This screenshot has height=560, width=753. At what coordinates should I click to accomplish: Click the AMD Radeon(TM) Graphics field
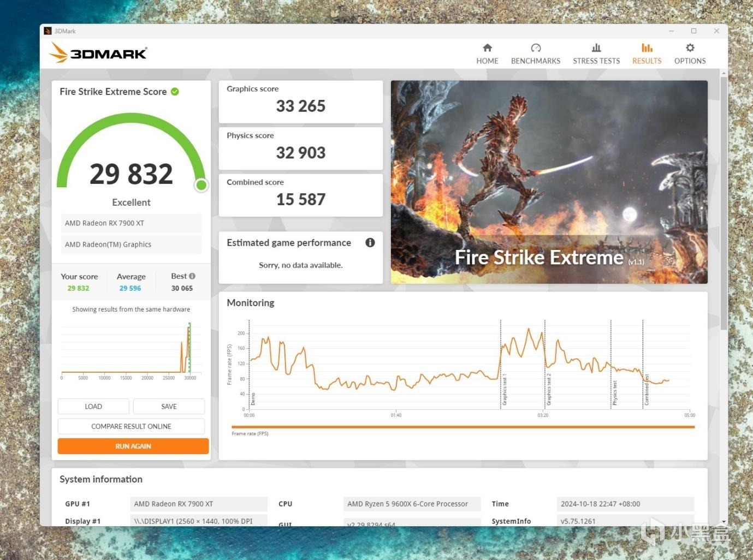(131, 245)
